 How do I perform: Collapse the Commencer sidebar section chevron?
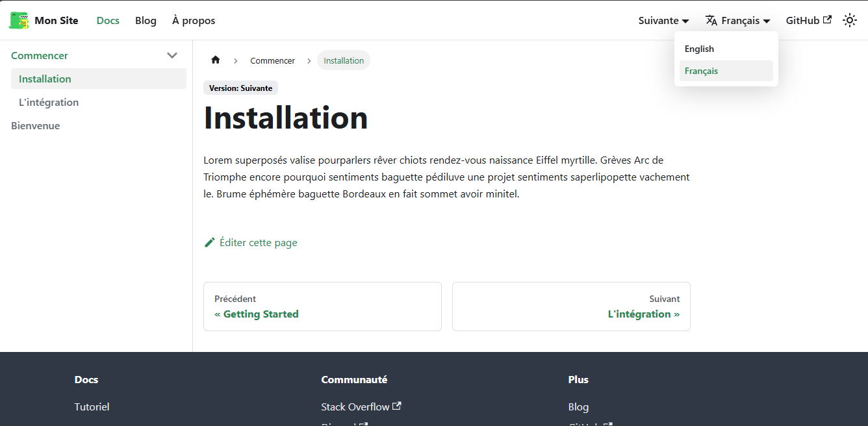pyautogui.click(x=172, y=55)
